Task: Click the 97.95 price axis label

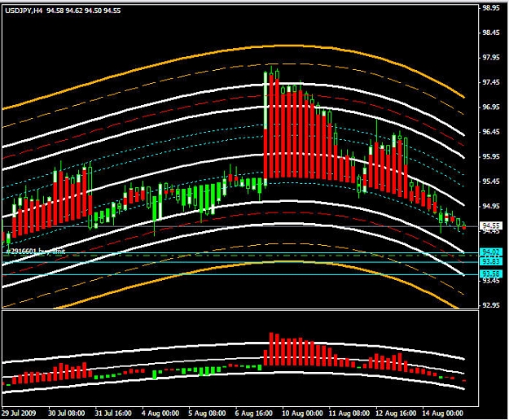Action: coord(491,58)
